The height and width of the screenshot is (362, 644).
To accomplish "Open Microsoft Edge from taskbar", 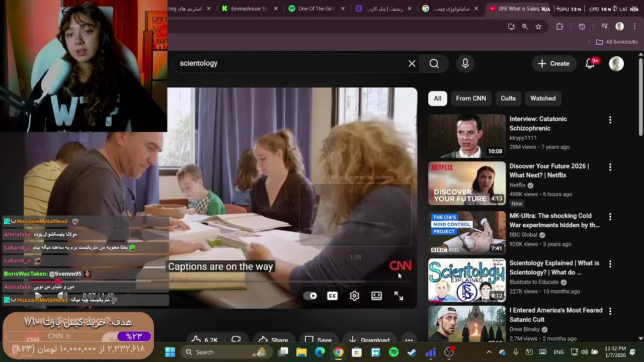I will click(x=320, y=352).
